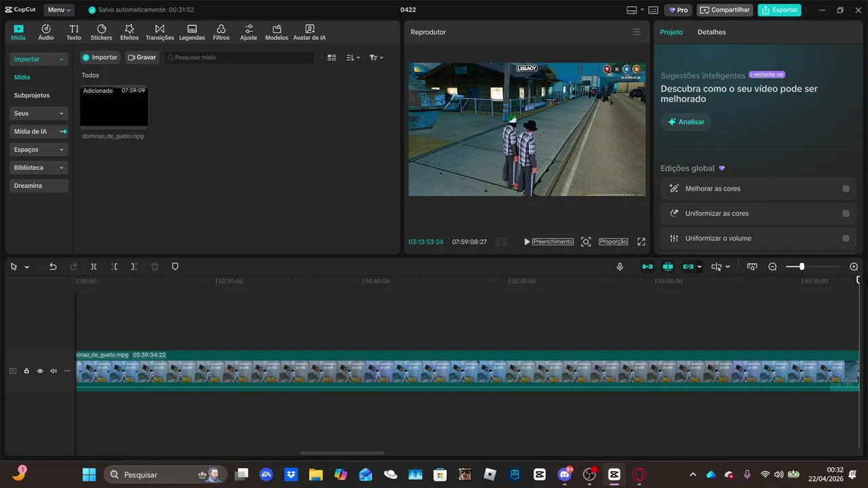The width and height of the screenshot is (868, 488).
Task: Click the Compartilhar button
Action: pos(725,10)
